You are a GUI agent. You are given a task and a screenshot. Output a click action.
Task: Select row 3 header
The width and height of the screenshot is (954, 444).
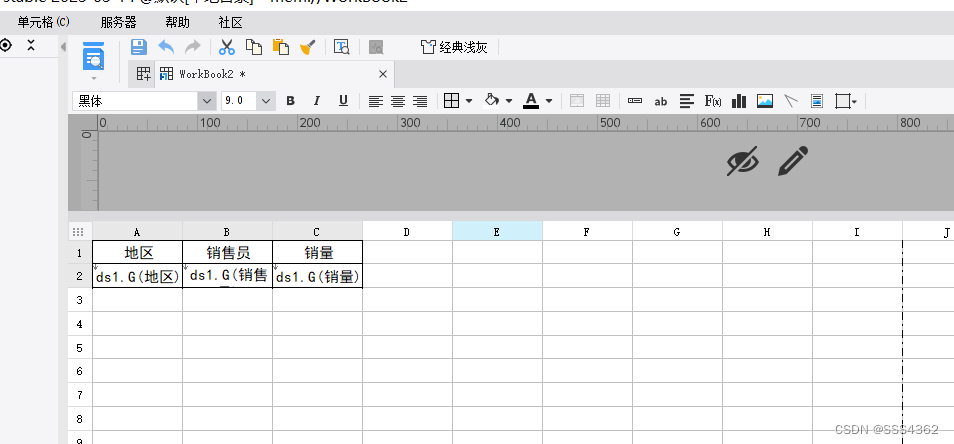[x=80, y=300]
